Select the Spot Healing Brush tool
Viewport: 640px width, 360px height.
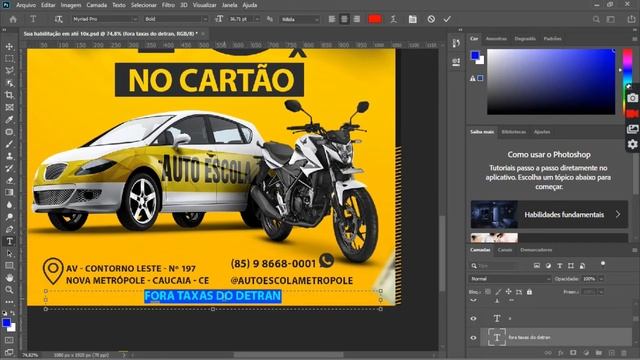pyautogui.click(x=9, y=132)
